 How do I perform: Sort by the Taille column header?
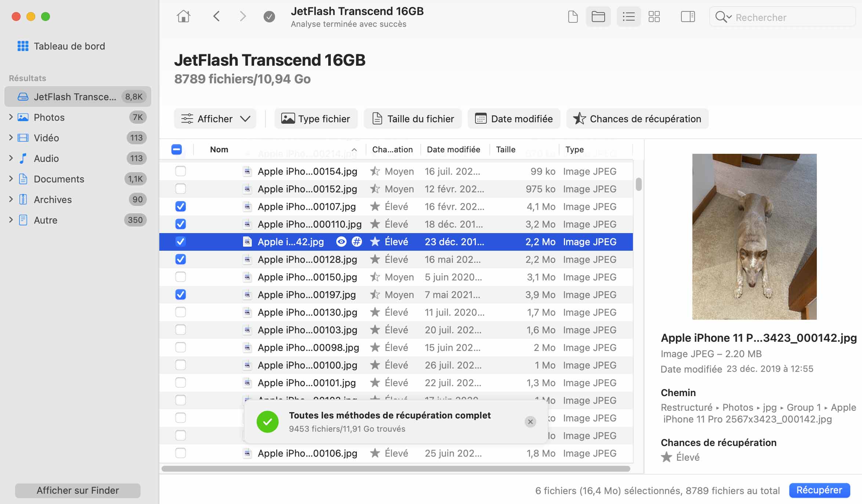click(x=506, y=149)
